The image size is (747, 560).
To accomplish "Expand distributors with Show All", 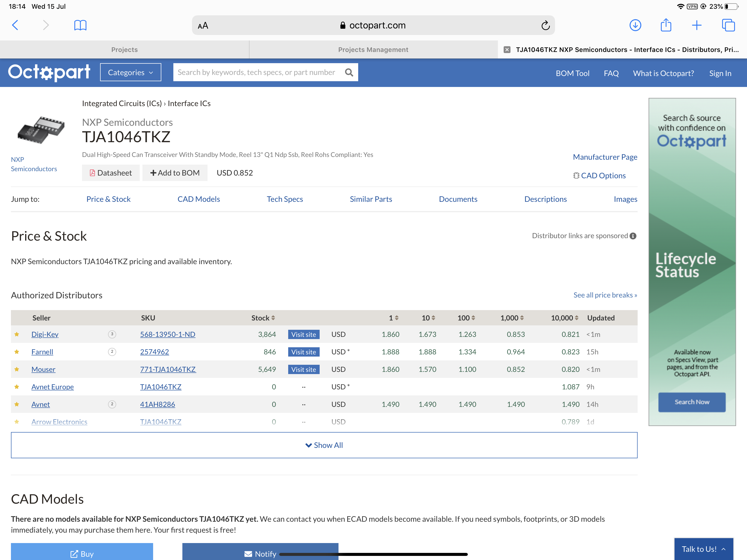I will [x=324, y=445].
